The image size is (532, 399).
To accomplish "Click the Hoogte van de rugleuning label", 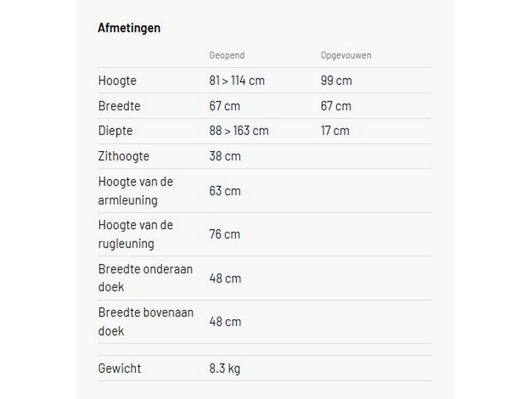I will (135, 234).
